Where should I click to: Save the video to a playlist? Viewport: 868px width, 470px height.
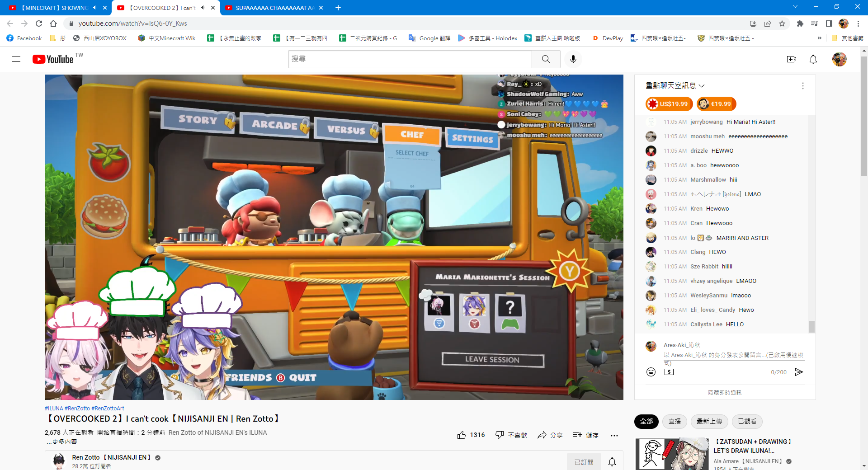(585, 435)
